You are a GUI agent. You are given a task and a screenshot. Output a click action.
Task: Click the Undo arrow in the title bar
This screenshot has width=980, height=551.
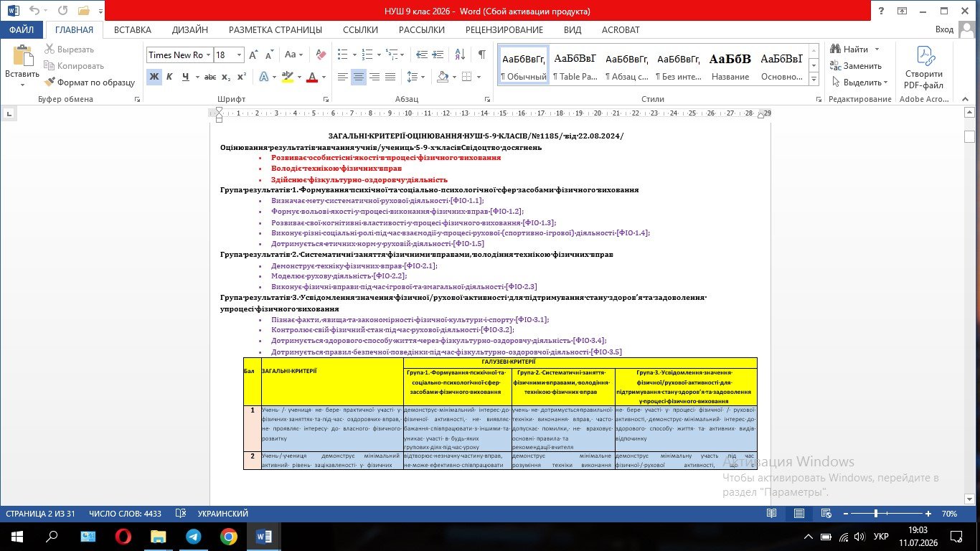pyautogui.click(x=34, y=11)
